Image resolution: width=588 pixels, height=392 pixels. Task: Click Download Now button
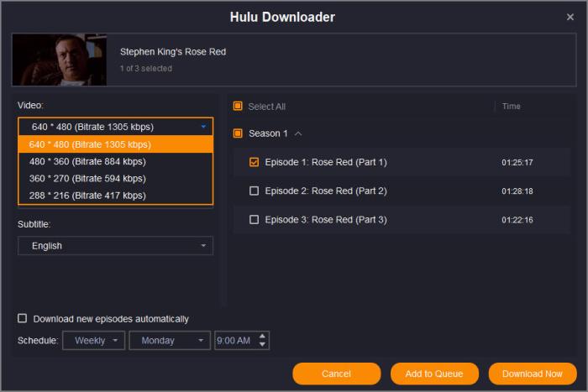click(532, 374)
